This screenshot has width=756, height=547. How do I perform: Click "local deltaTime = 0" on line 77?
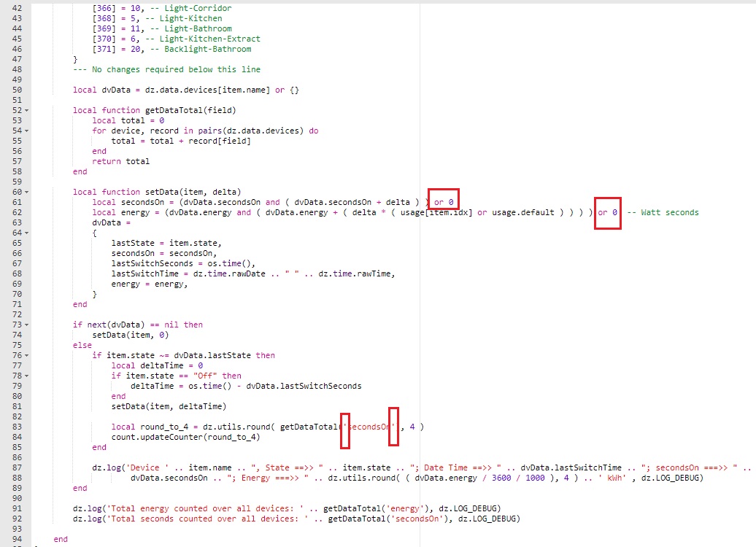pyautogui.click(x=157, y=366)
